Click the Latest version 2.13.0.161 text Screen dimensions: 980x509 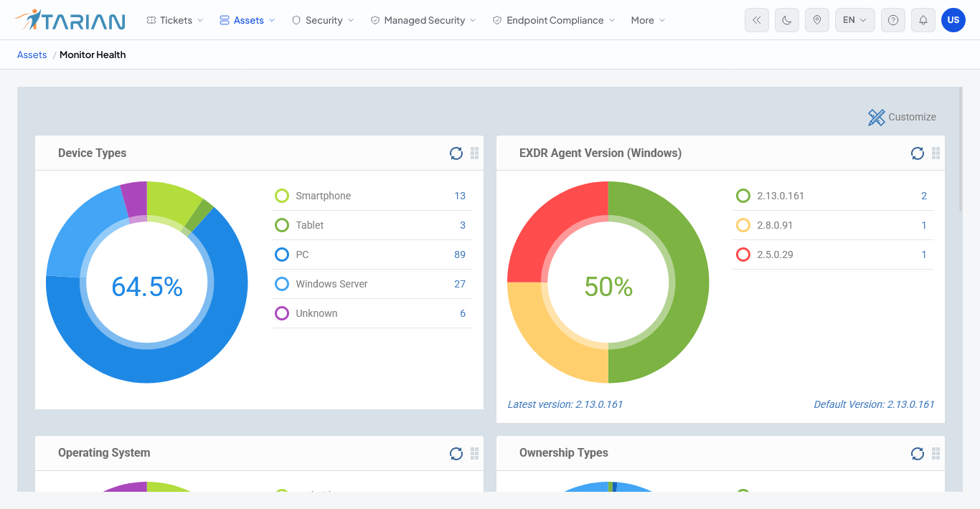pos(565,404)
